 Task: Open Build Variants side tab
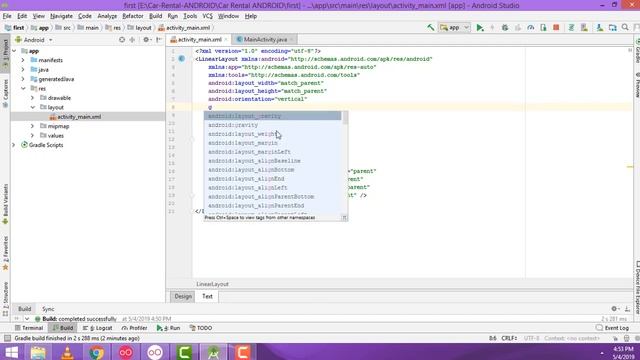pyautogui.click(x=5, y=204)
